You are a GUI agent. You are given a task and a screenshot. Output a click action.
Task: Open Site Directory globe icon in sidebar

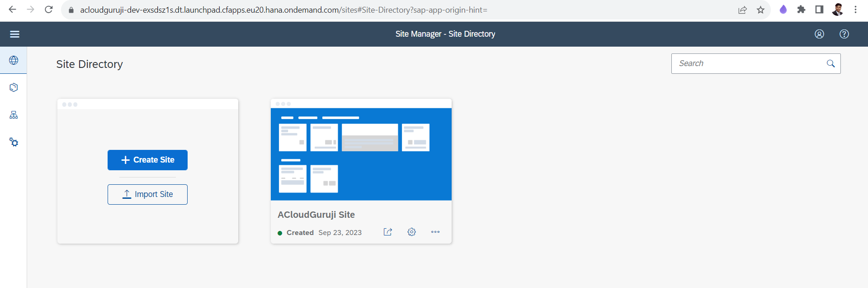[14, 60]
